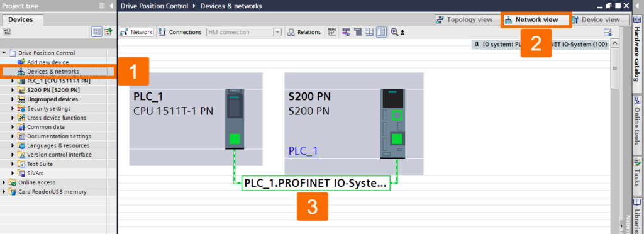This screenshot has width=644, height=234.
Task: Expand the Ungrouped devices node
Action: click(x=13, y=99)
